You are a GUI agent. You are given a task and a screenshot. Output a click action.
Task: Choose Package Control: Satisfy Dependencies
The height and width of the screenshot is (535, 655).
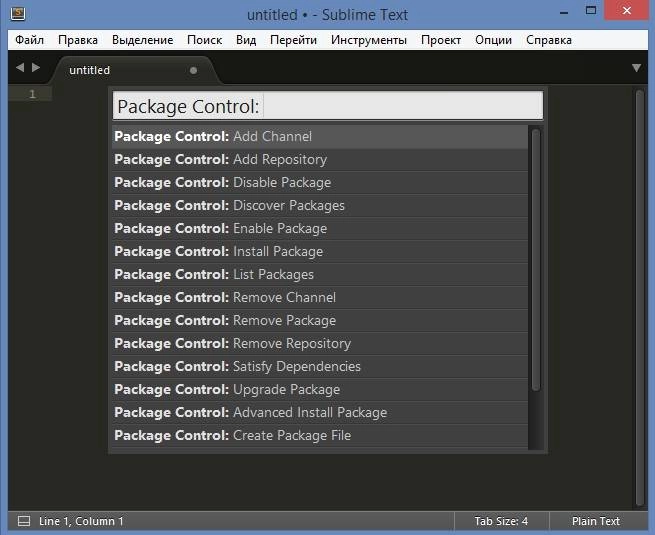(x=320, y=366)
